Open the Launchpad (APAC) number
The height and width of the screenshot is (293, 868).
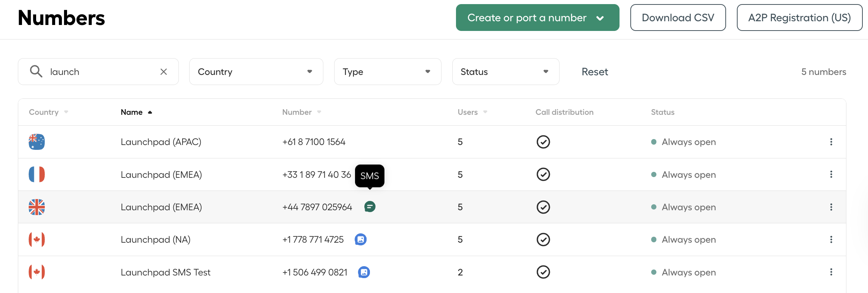(161, 142)
